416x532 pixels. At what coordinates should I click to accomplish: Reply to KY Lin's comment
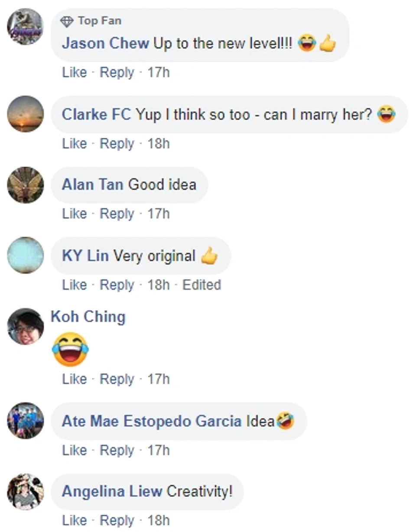pyautogui.click(x=117, y=285)
